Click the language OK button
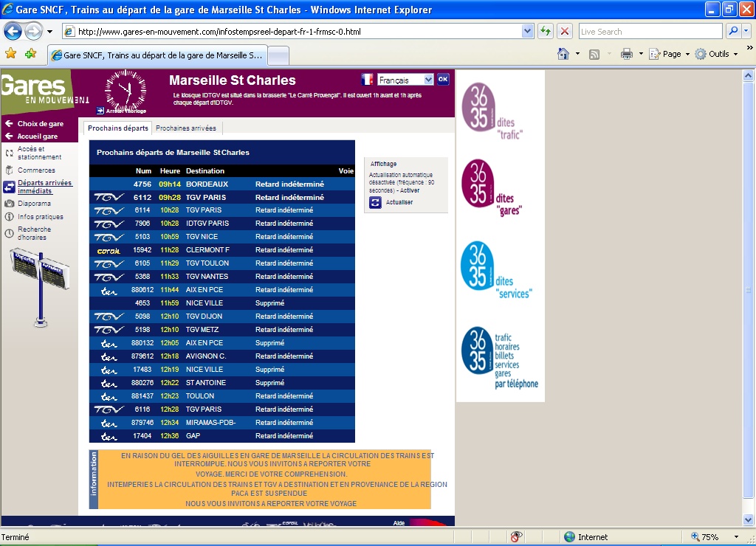The width and height of the screenshot is (756, 546). coord(443,80)
